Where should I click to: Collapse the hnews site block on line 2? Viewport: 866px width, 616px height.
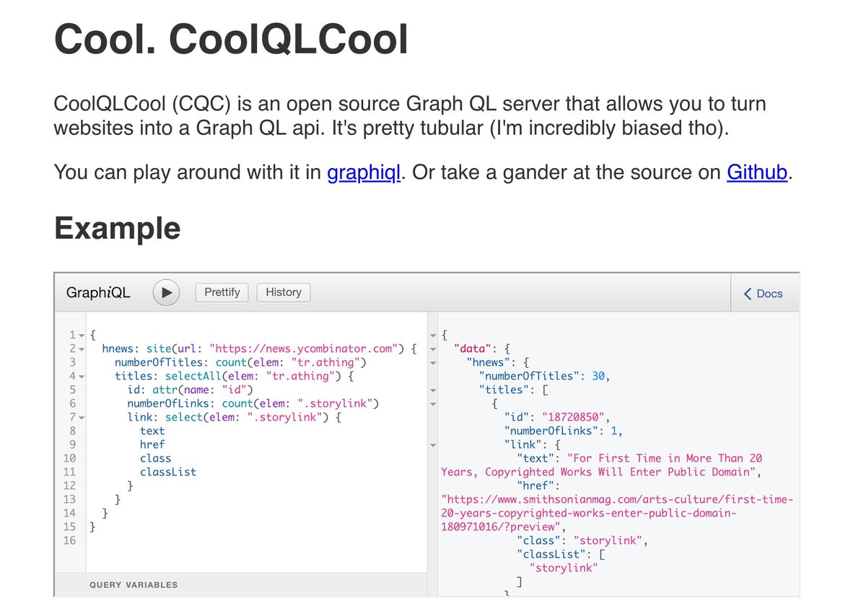click(x=81, y=349)
